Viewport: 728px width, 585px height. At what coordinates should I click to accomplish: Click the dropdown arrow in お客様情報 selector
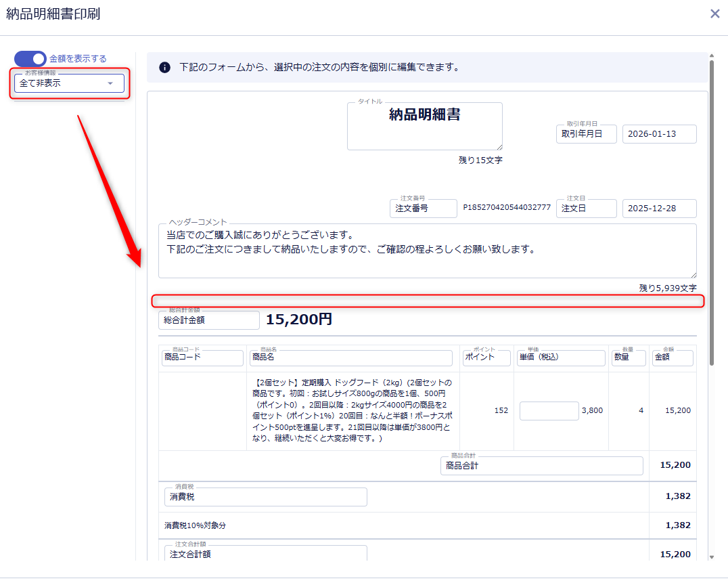click(x=110, y=83)
